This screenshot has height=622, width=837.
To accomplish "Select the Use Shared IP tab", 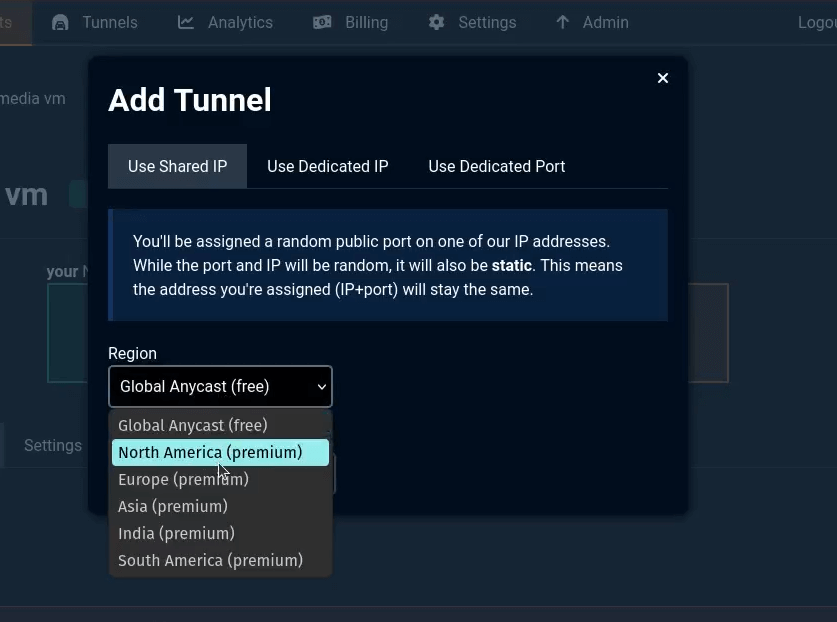I will [177, 166].
